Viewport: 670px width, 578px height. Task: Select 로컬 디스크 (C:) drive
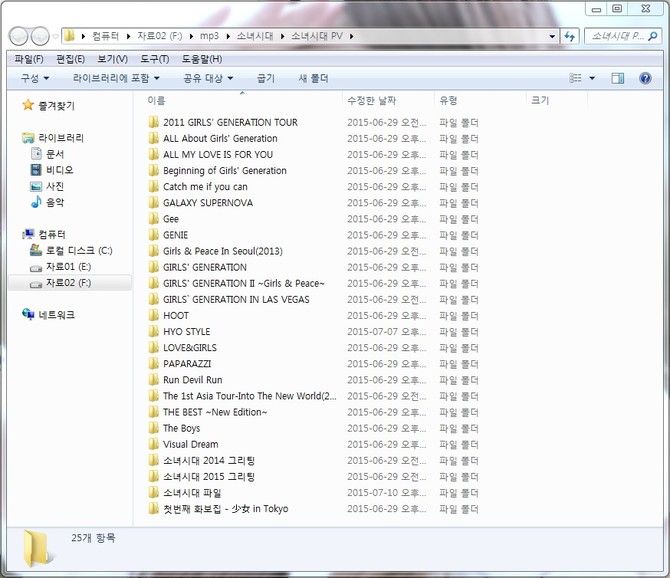pyautogui.click(x=79, y=250)
